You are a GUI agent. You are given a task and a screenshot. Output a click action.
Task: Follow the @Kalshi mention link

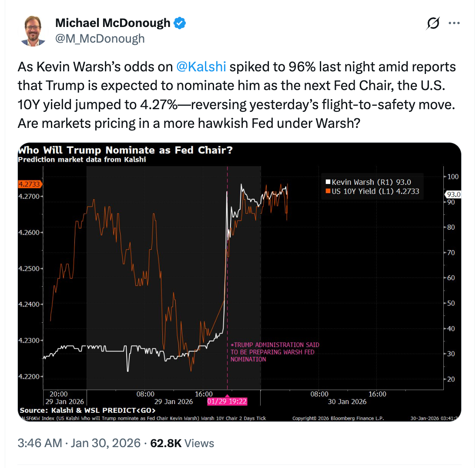coord(201,67)
